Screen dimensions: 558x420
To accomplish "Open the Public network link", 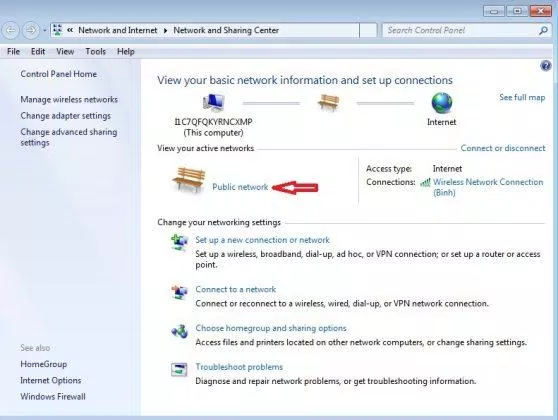I will [x=240, y=187].
